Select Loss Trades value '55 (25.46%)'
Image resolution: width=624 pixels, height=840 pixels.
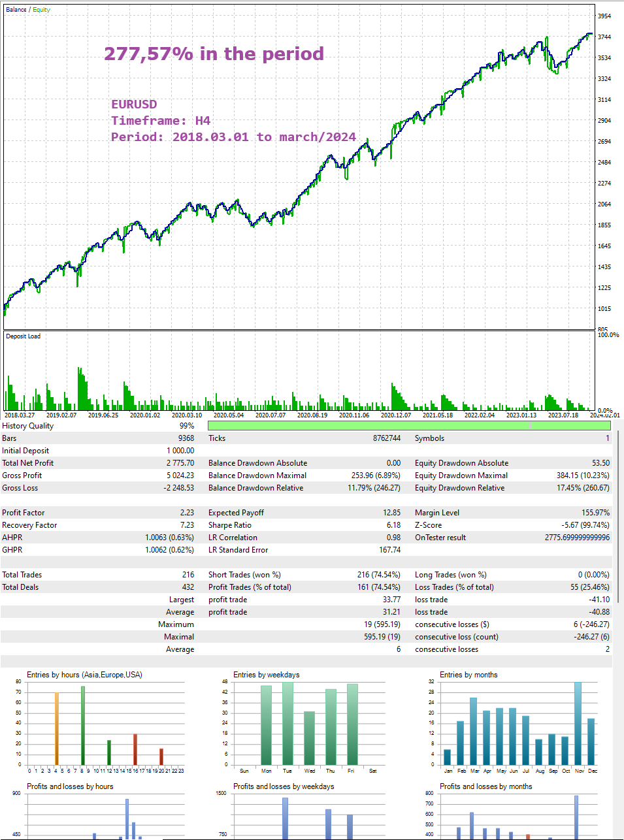click(x=590, y=587)
